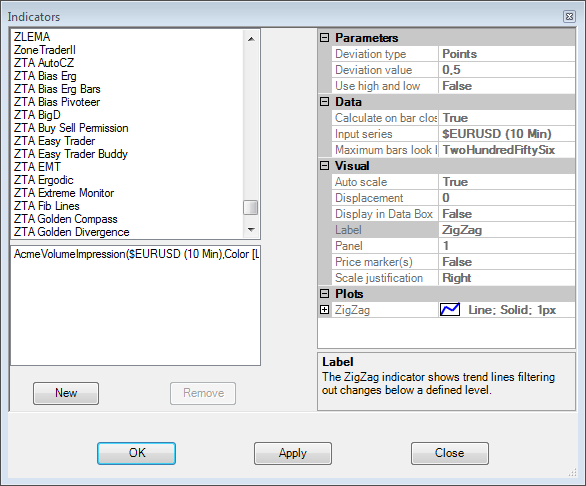Click OK to confirm indicators
This screenshot has height=486, width=586.
tap(136, 453)
